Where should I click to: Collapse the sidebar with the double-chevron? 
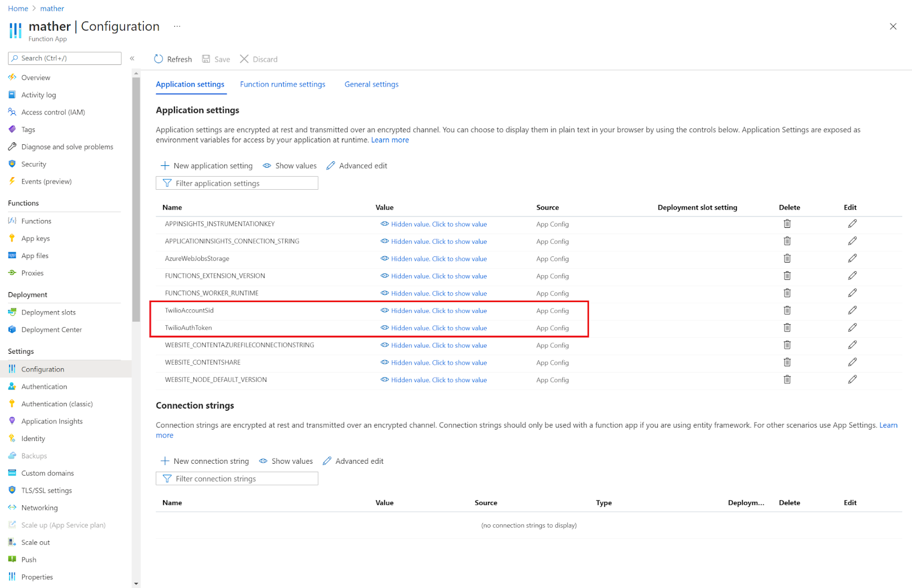[132, 58]
